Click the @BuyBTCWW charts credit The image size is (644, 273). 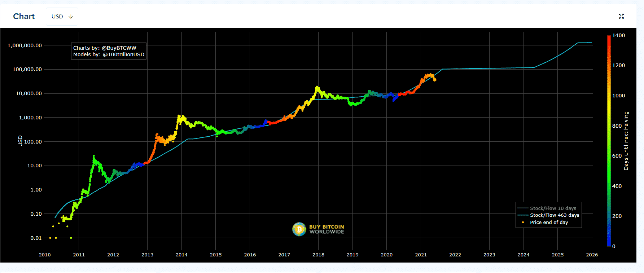(119, 48)
